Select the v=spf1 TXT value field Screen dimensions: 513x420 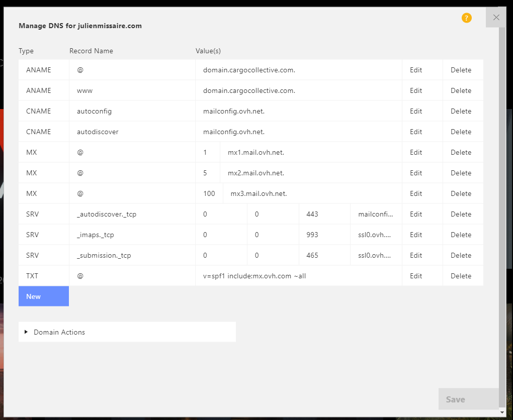[x=298, y=276]
